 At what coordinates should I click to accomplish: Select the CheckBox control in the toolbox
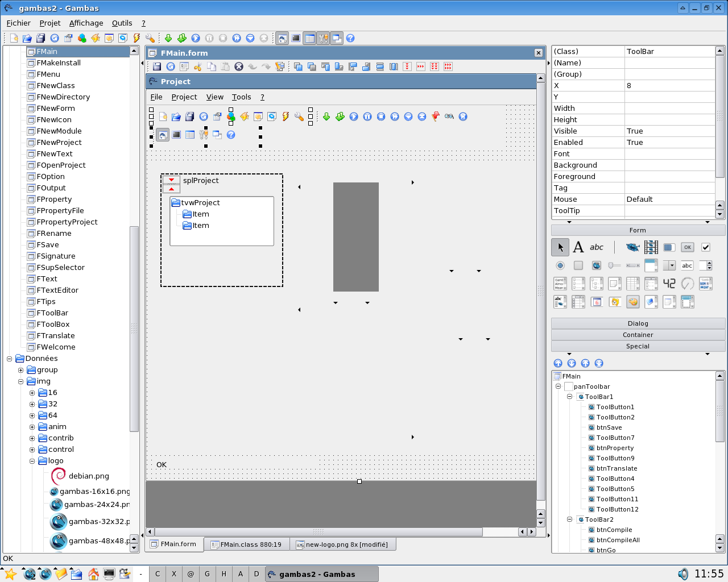[x=706, y=247]
